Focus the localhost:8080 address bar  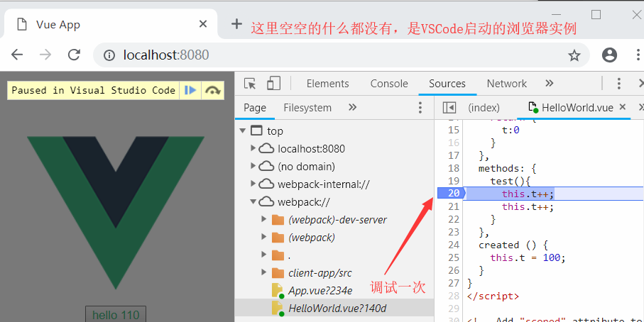tap(342, 55)
